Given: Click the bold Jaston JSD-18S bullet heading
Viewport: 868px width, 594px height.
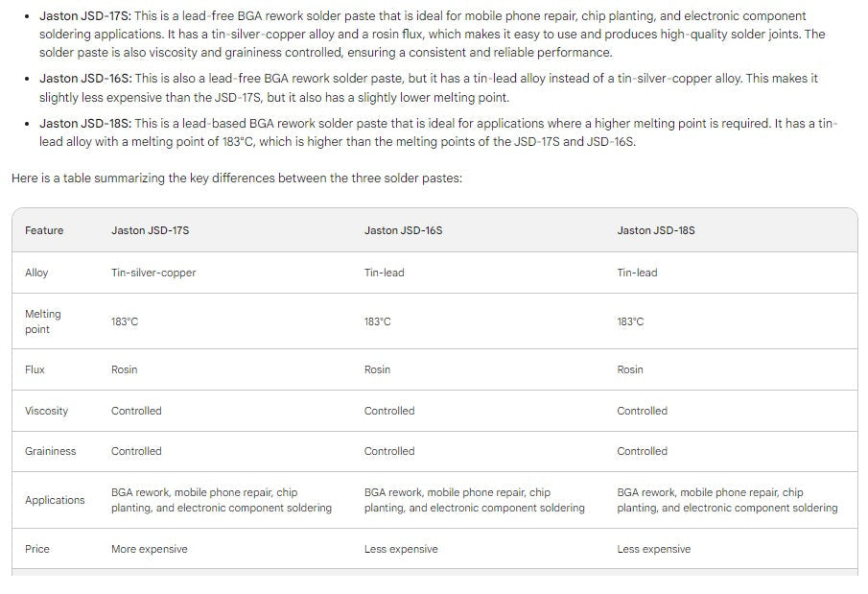Looking at the screenshot, I should click(x=85, y=123).
